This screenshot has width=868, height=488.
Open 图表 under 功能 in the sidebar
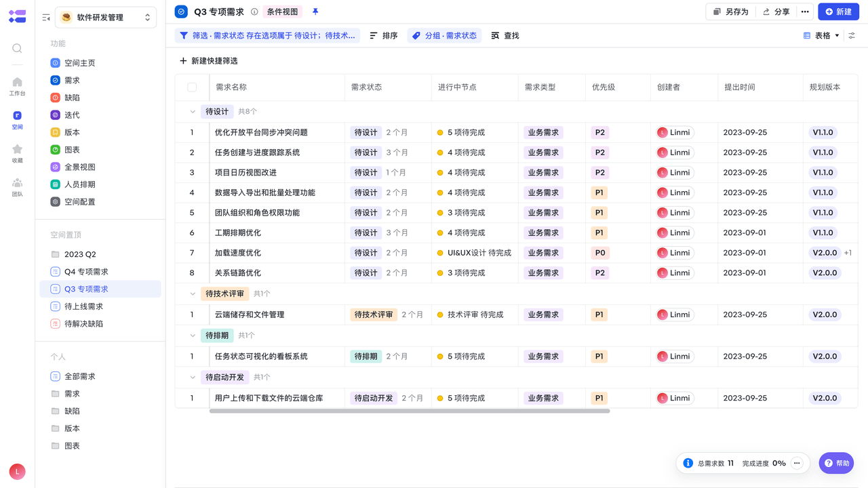click(65, 150)
